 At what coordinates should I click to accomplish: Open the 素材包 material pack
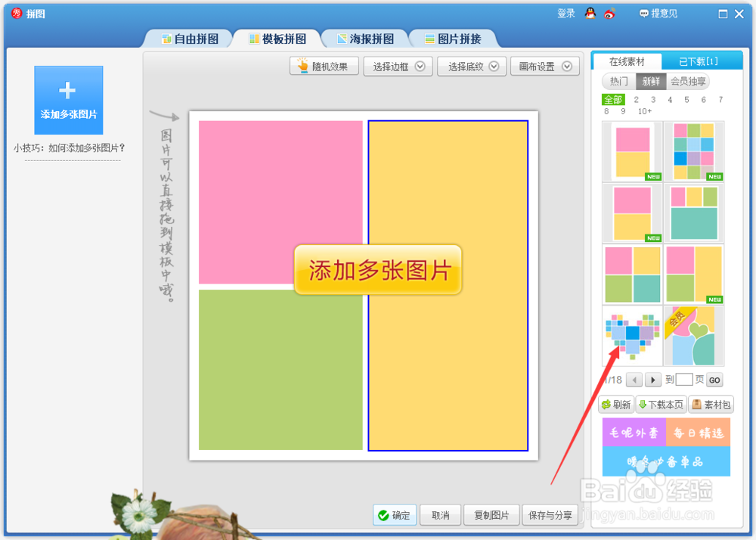711,405
